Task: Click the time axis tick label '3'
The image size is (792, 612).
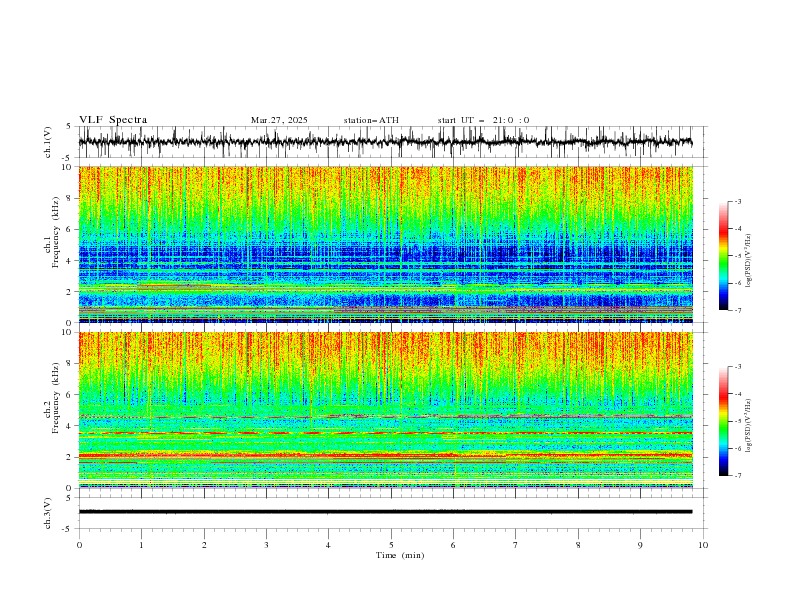Action: pos(266,545)
